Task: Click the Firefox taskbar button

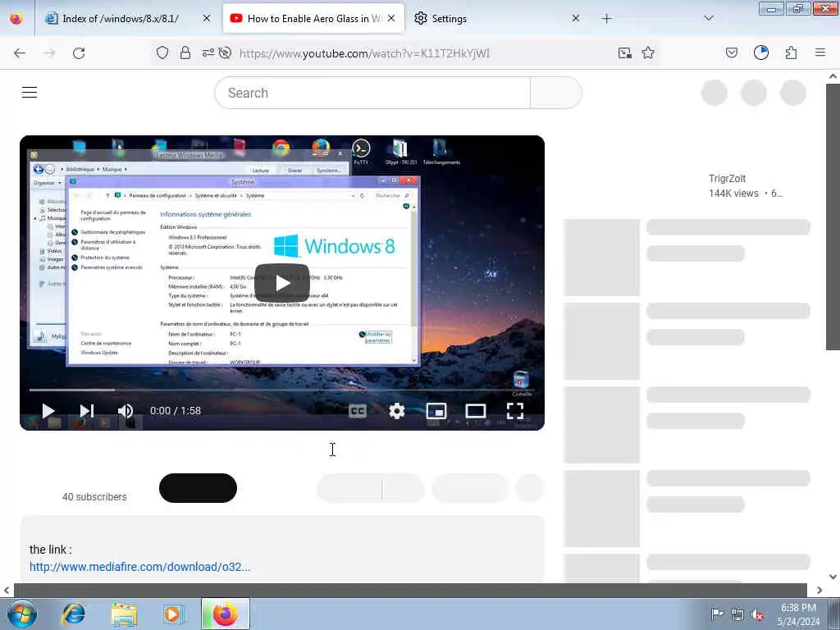Action: [x=225, y=614]
